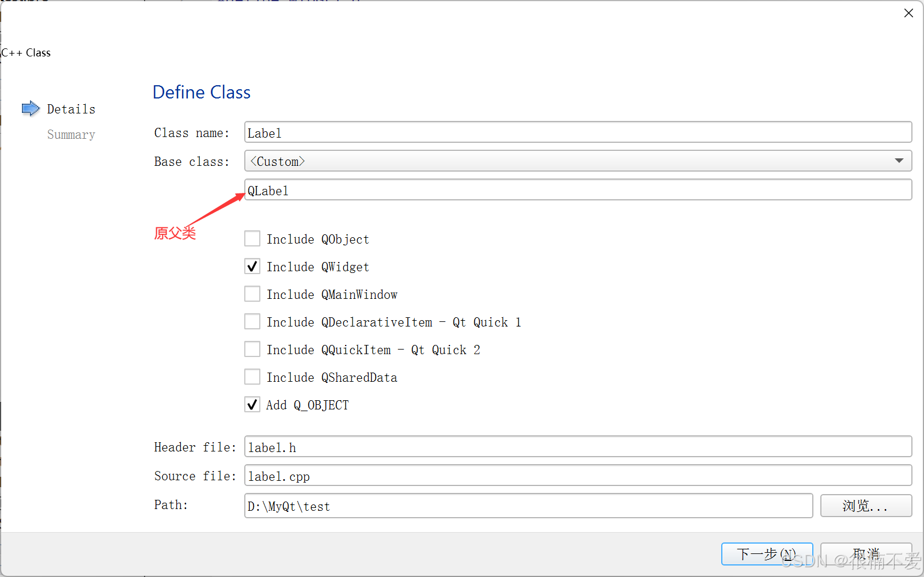Viewport: 924px width, 577px height.
Task: Enable Include QObject checkbox
Action: [x=252, y=238]
